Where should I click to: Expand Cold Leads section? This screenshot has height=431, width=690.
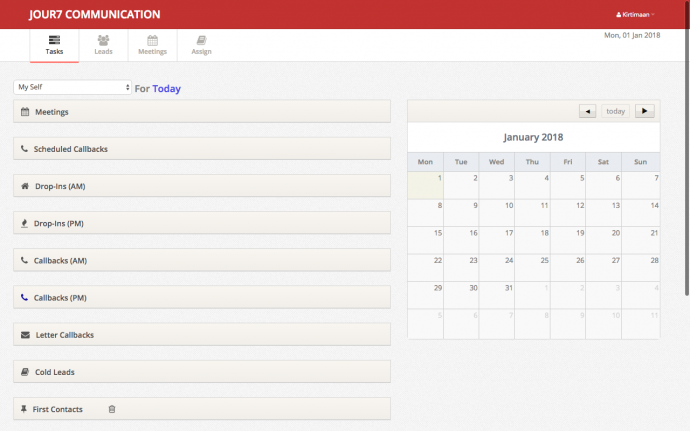(202, 372)
